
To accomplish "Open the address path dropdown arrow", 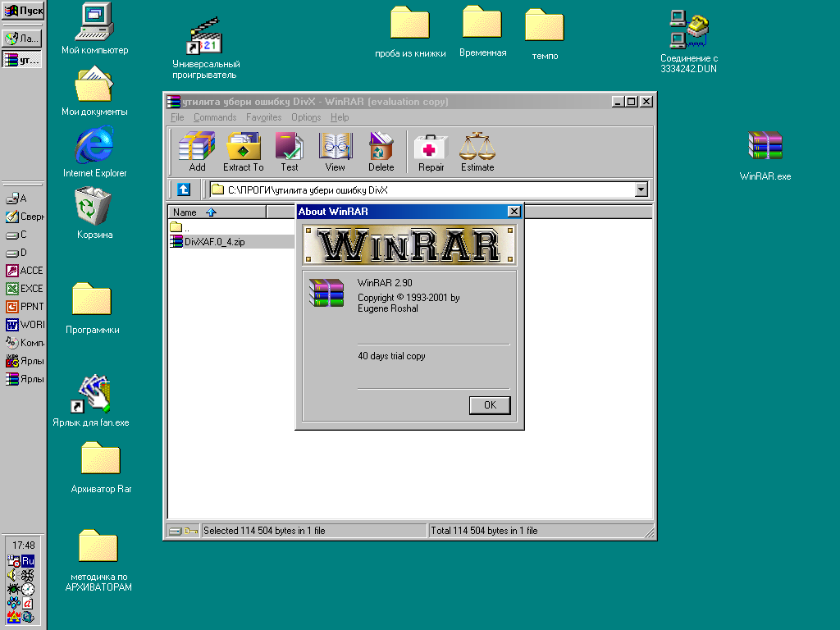I will [x=641, y=189].
